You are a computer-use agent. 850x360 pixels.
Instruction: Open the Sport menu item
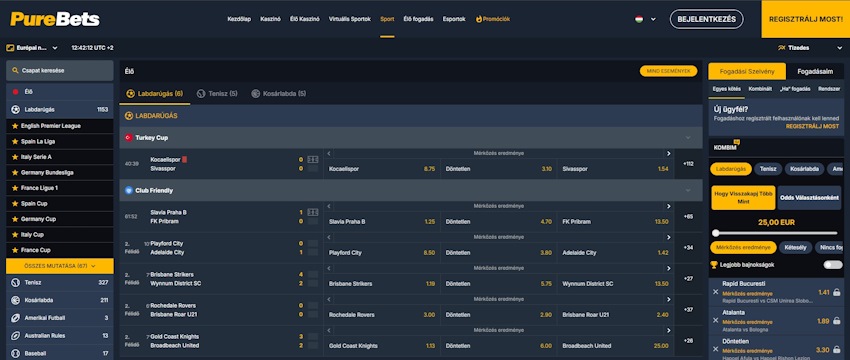(x=387, y=19)
